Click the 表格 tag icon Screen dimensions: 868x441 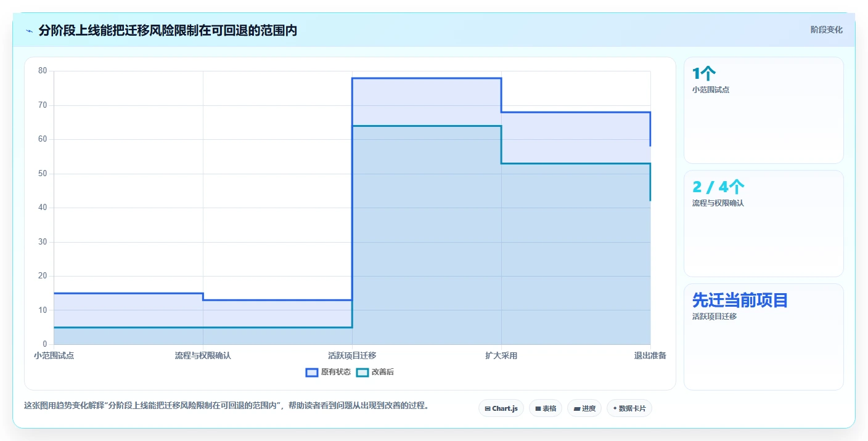538,408
